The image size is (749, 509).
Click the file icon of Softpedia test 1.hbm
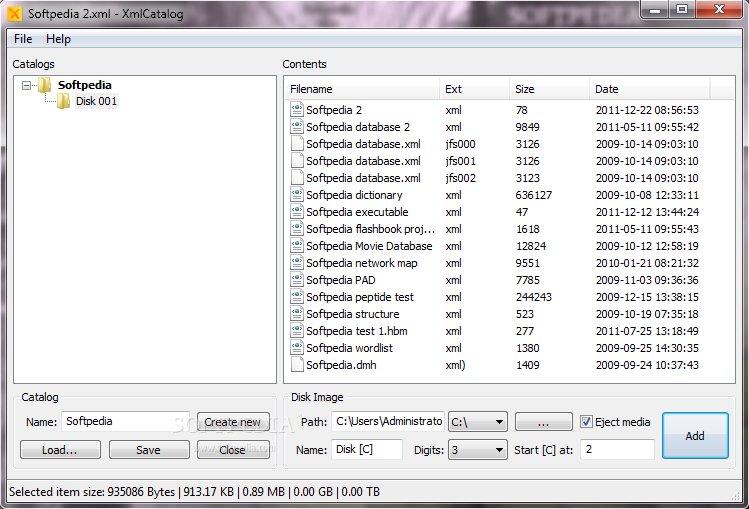pyautogui.click(x=297, y=331)
